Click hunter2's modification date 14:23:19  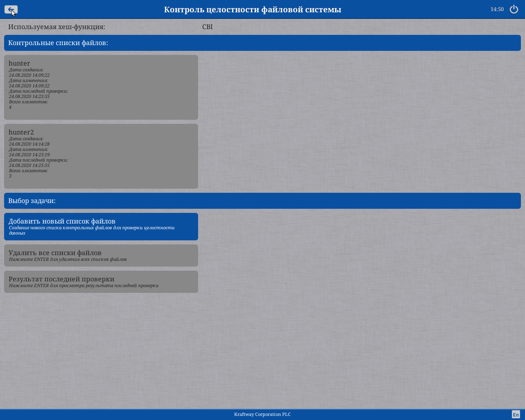[x=29, y=155]
